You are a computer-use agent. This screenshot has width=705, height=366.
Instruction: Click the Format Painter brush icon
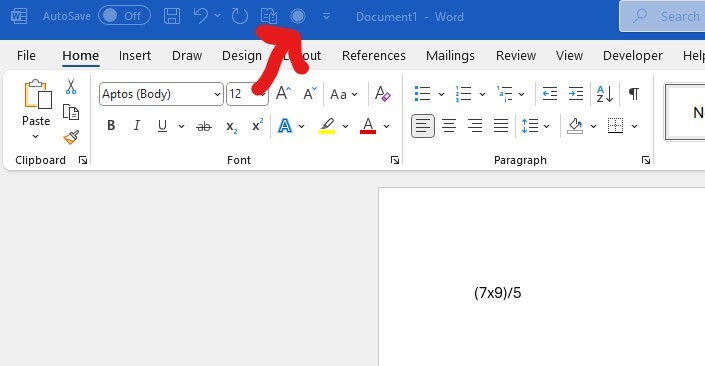[x=71, y=138]
